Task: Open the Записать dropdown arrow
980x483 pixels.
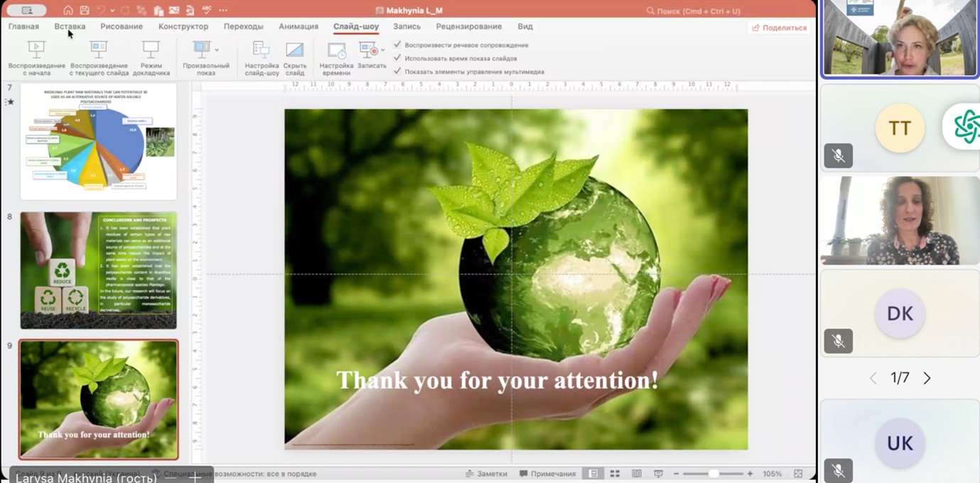Action: click(x=382, y=50)
